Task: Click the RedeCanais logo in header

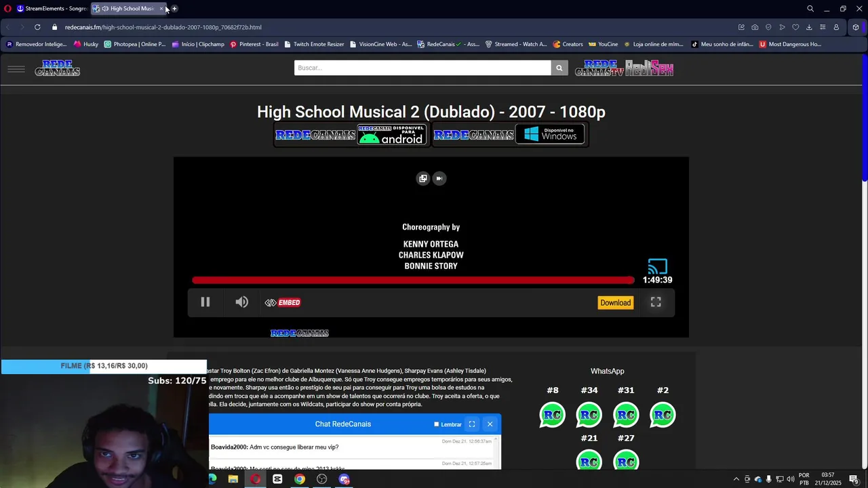Action: [58, 68]
